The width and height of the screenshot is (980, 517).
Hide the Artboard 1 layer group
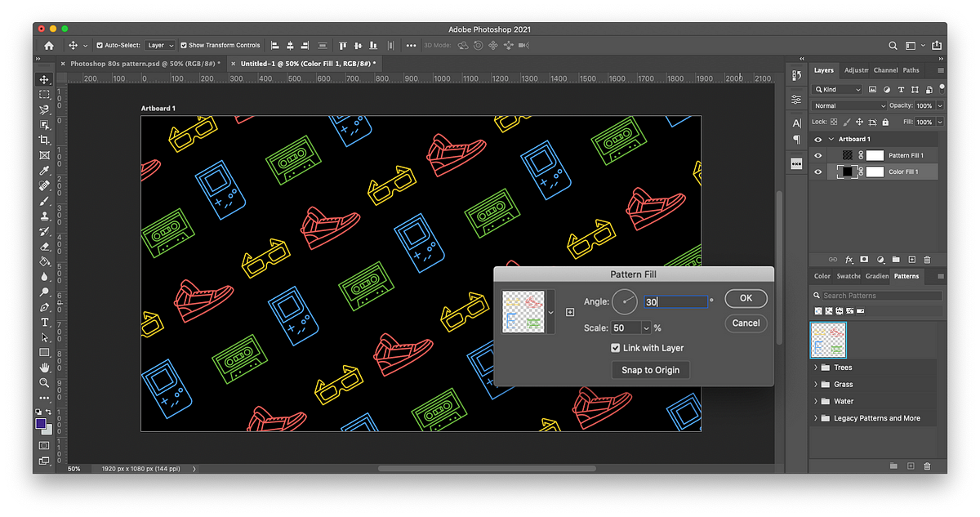818,139
